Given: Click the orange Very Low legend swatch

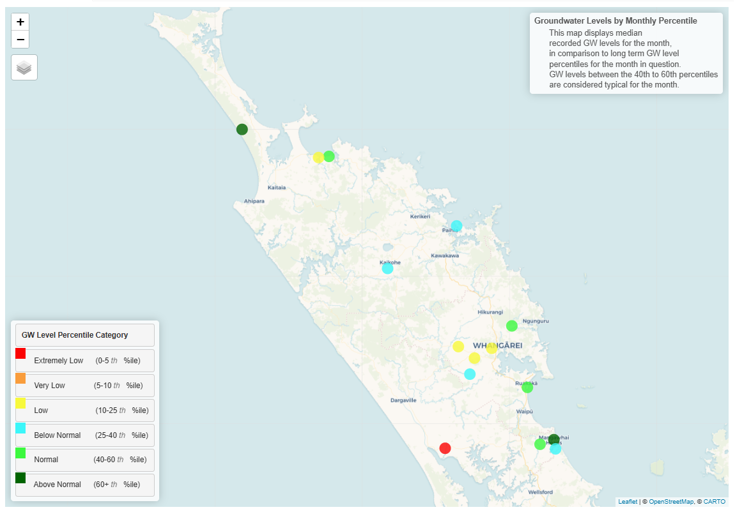Looking at the screenshot, I should [20, 378].
